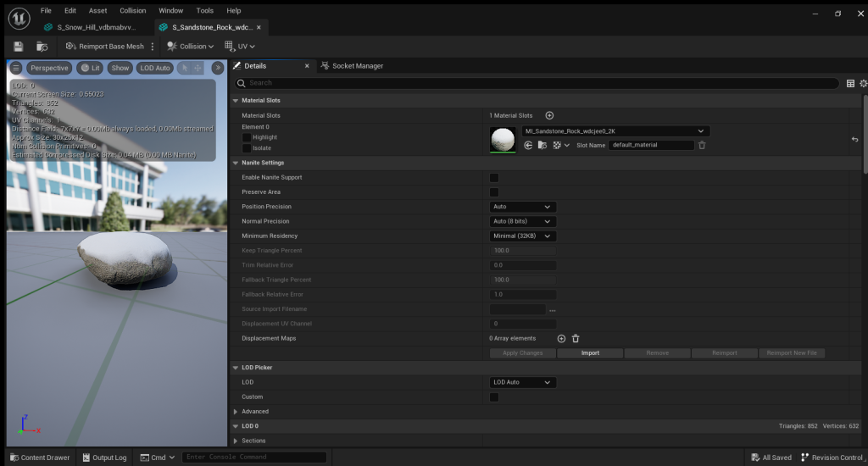Open the Tools menu

point(205,10)
